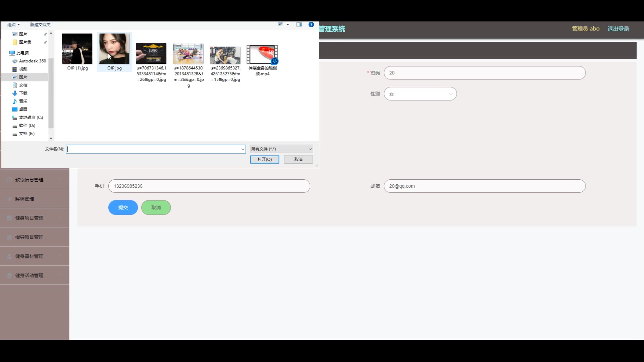Image resolution: width=644 pixels, height=362 pixels.
Task: Select the Downloads folder icon
Action: coord(15,93)
